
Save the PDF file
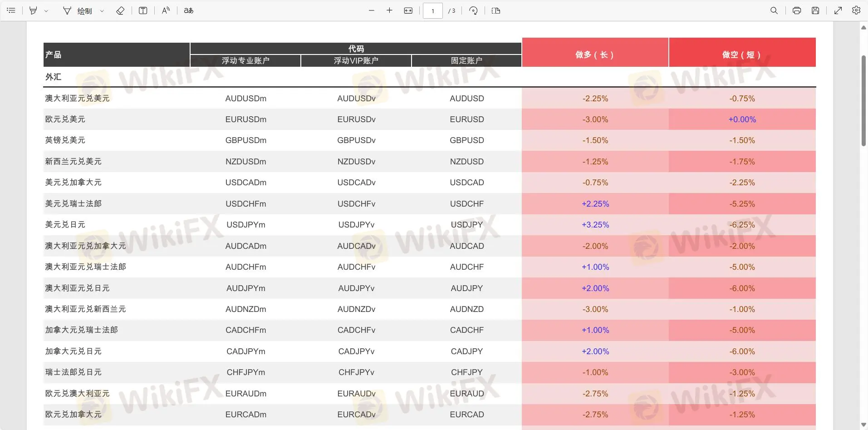point(815,10)
